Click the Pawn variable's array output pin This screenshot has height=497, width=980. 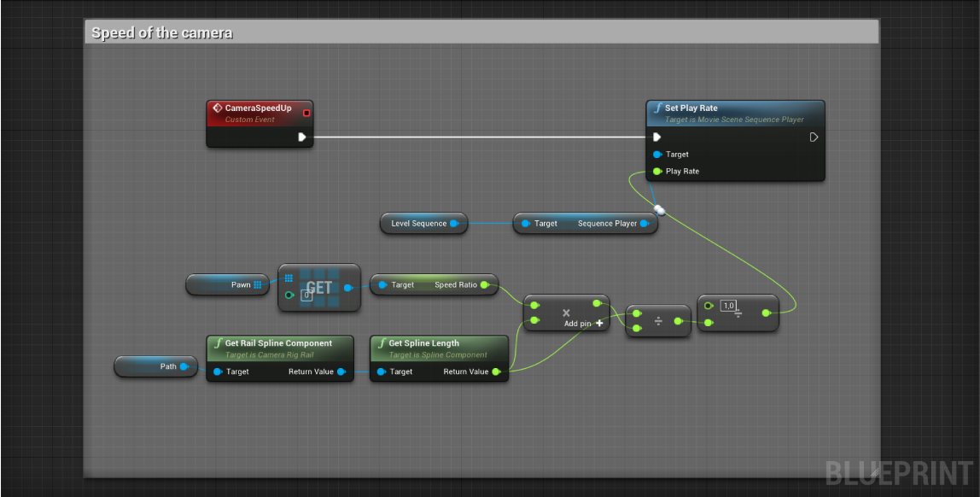coord(258,284)
